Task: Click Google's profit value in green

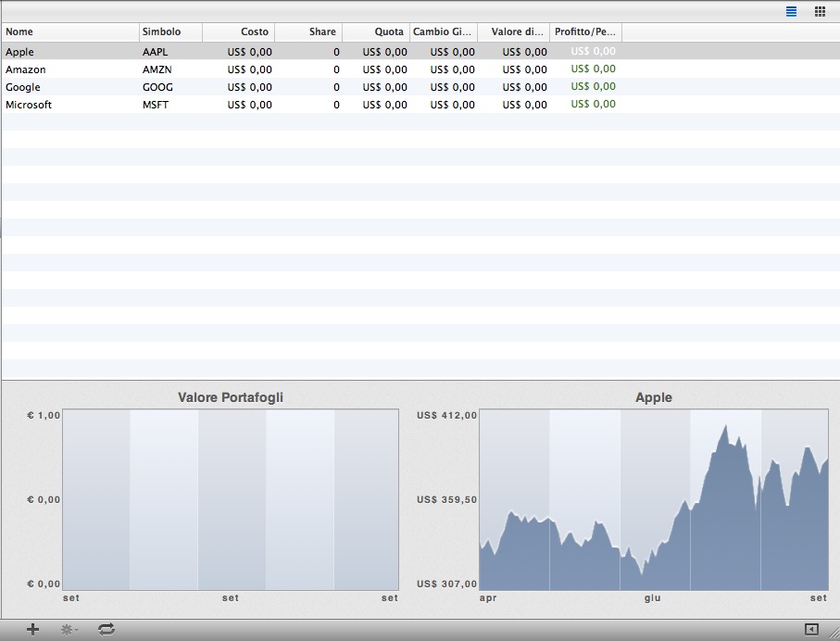Action: click(593, 86)
